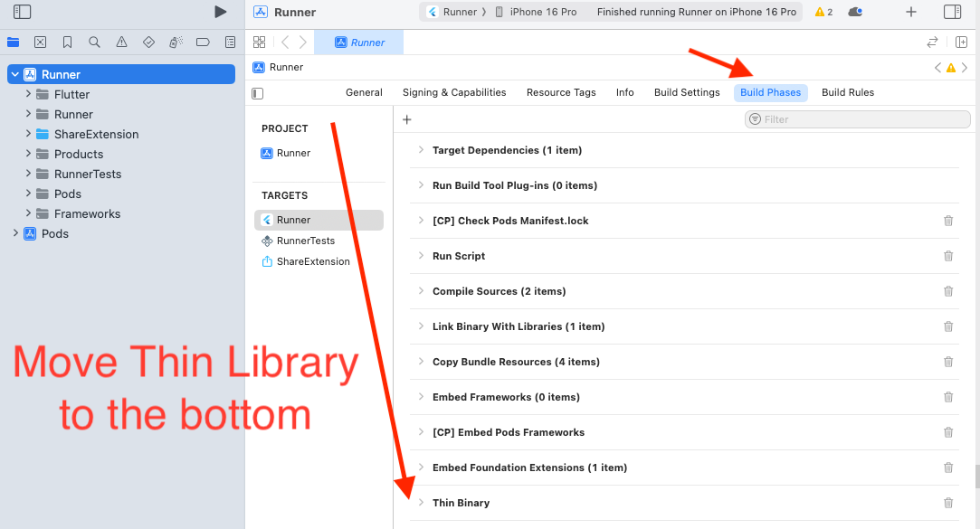This screenshot has width=980, height=529.
Task: Switch to Build Rules tab
Action: tap(848, 92)
